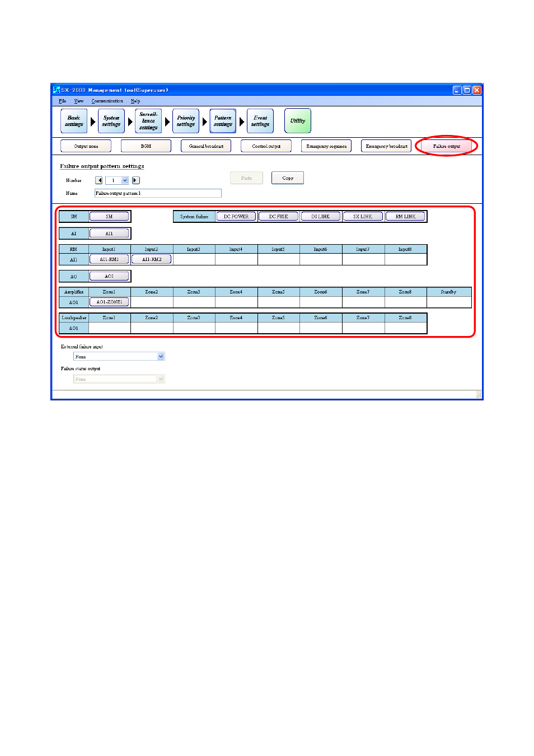The width and height of the screenshot is (534, 756).
Task: Toggle SX LINK system failure
Action: pyautogui.click(x=363, y=216)
